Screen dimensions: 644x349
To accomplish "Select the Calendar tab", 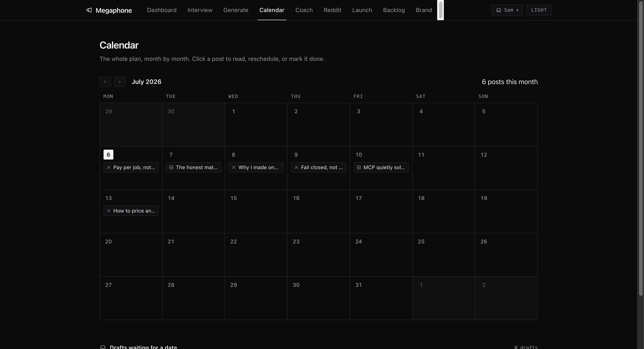I will click(x=272, y=10).
